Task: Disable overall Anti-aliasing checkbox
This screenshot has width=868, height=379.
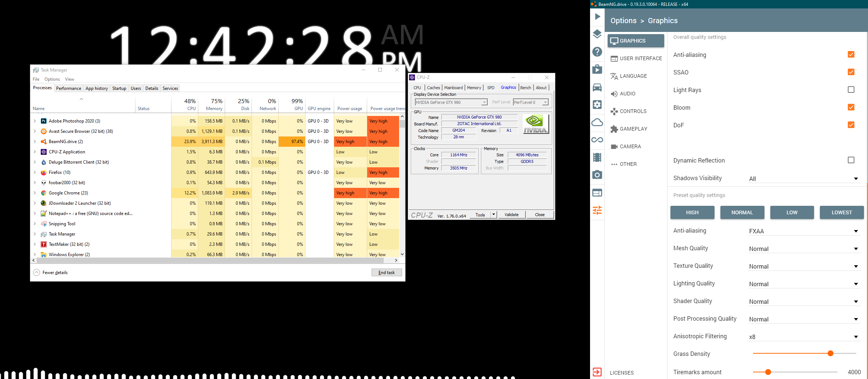Action: click(851, 55)
